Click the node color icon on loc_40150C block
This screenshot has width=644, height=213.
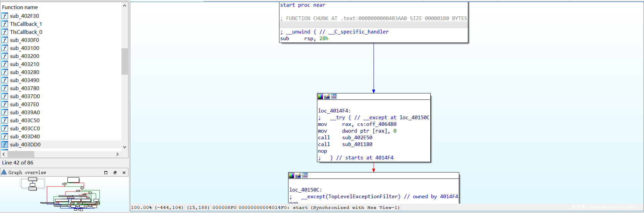291,175
